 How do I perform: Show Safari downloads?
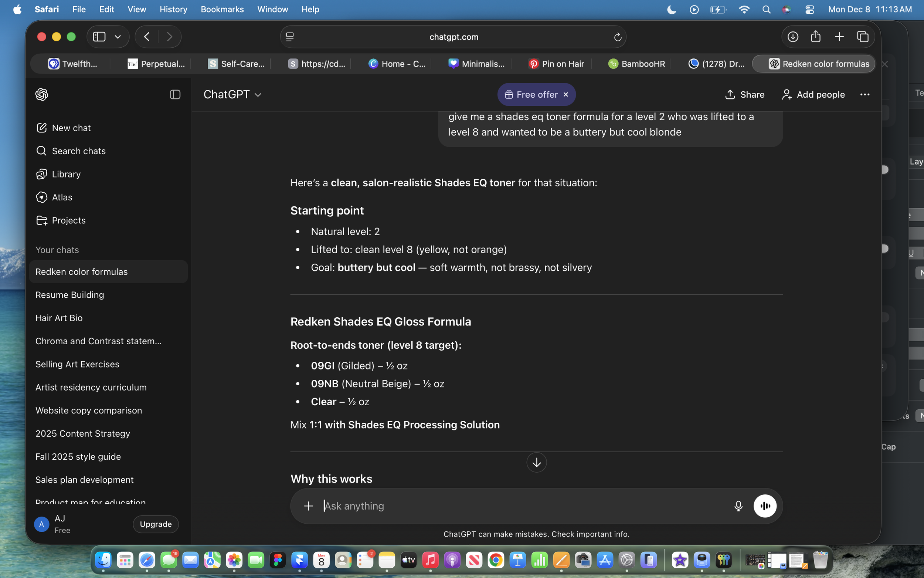pos(792,37)
